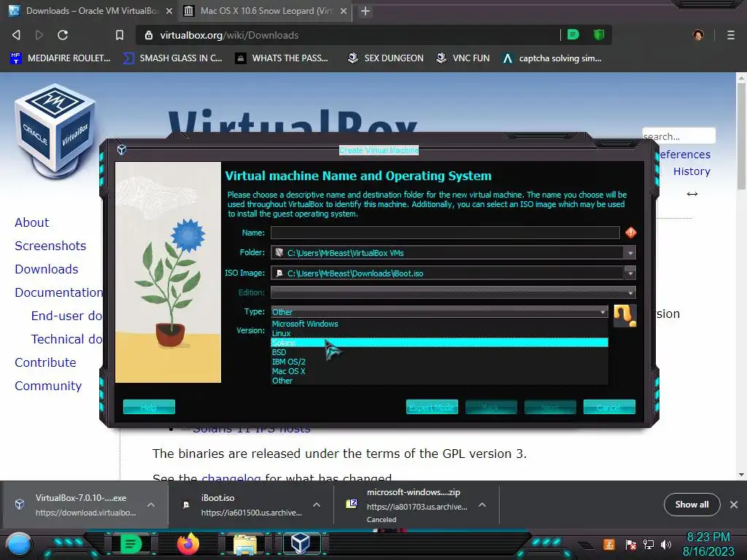
Task: Click the network tray icon
Action: [648, 545]
